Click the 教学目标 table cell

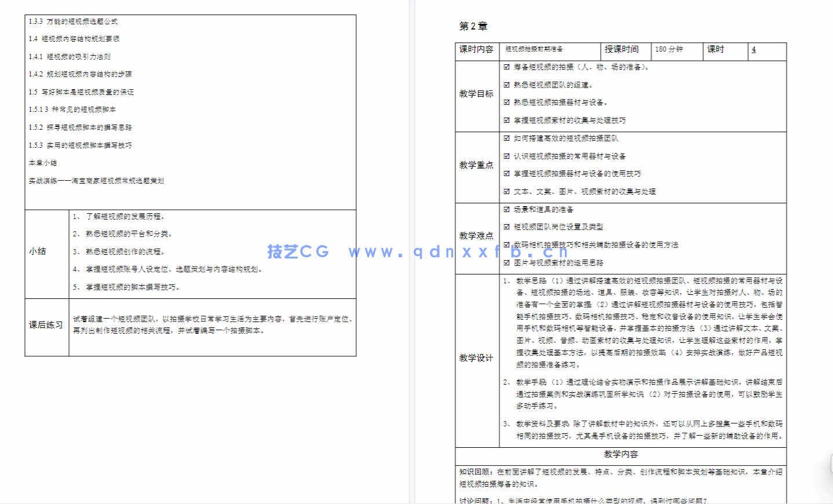point(476,95)
